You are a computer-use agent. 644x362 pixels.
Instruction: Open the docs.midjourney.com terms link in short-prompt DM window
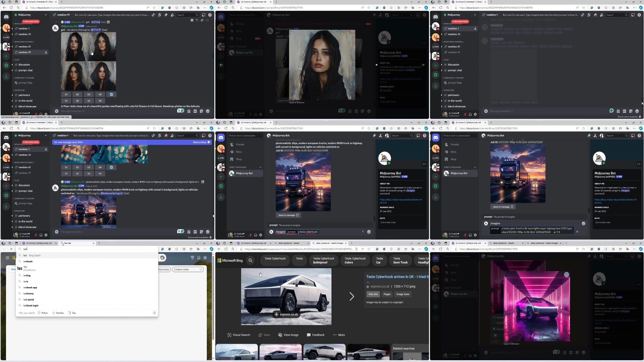(401, 201)
